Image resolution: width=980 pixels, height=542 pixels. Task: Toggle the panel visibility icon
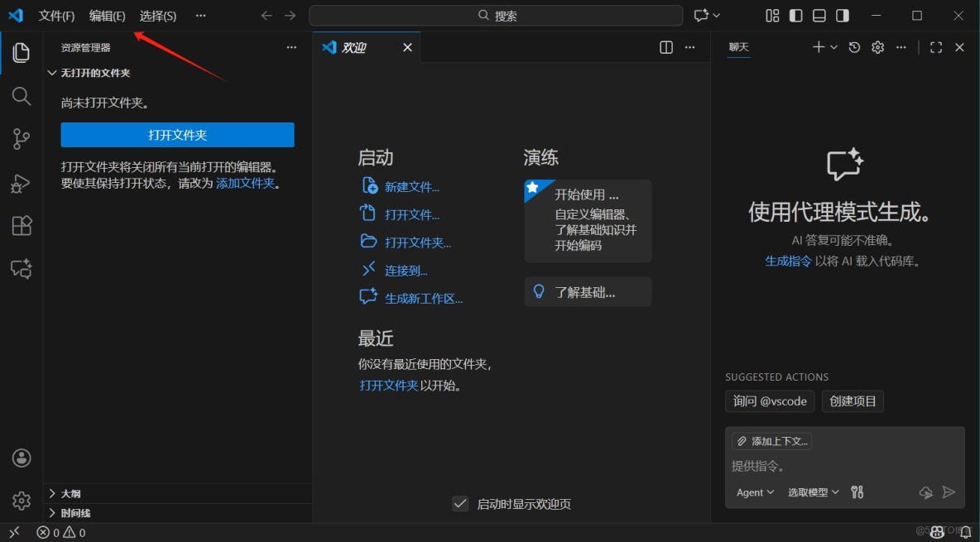point(819,15)
